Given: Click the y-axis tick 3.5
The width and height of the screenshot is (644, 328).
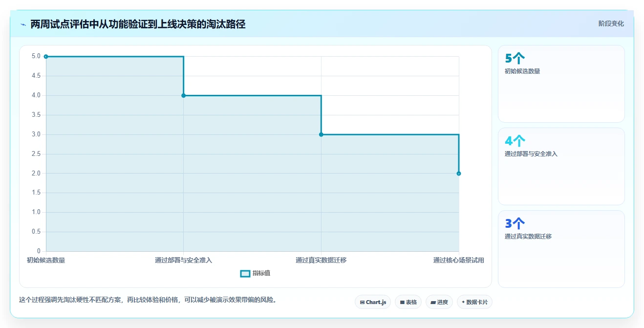Looking at the screenshot, I should [x=36, y=115].
